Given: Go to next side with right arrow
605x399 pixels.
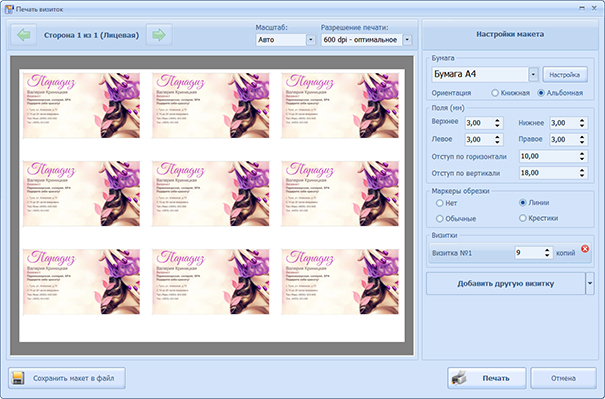Looking at the screenshot, I should (x=159, y=35).
